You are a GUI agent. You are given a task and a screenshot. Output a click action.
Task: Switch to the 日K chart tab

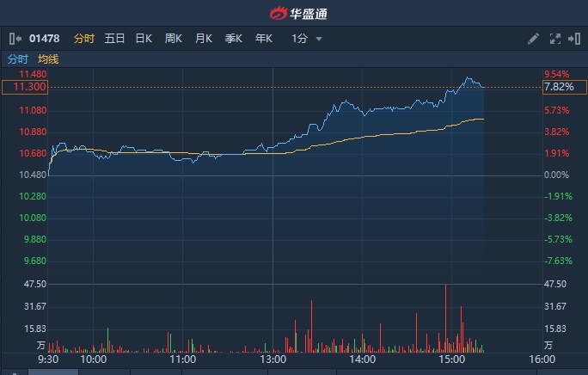click(144, 39)
